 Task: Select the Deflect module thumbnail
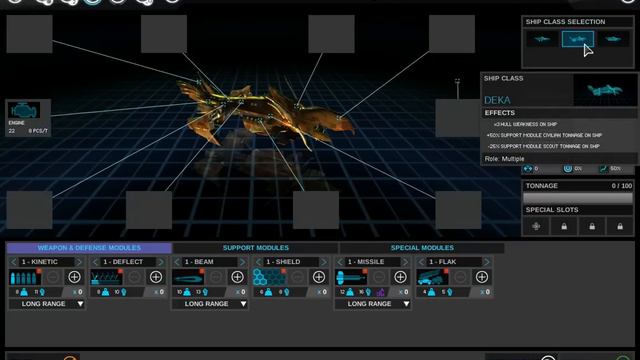(x=107, y=277)
